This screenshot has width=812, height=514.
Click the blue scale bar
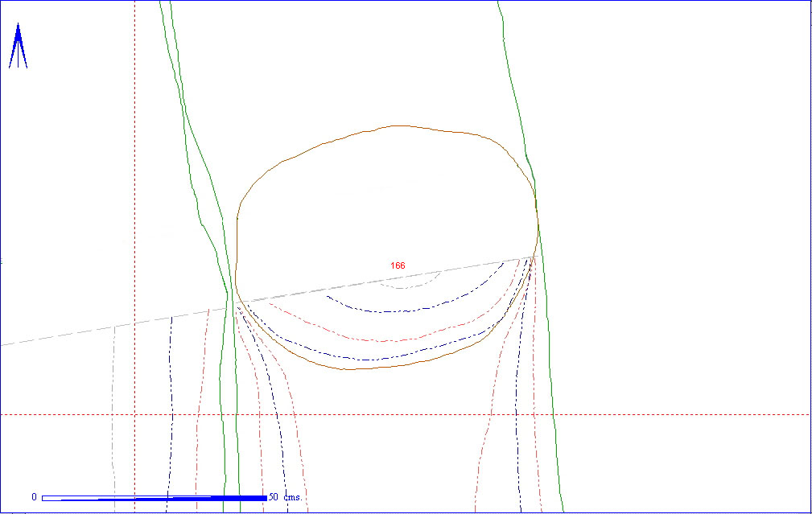coord(155,498)
